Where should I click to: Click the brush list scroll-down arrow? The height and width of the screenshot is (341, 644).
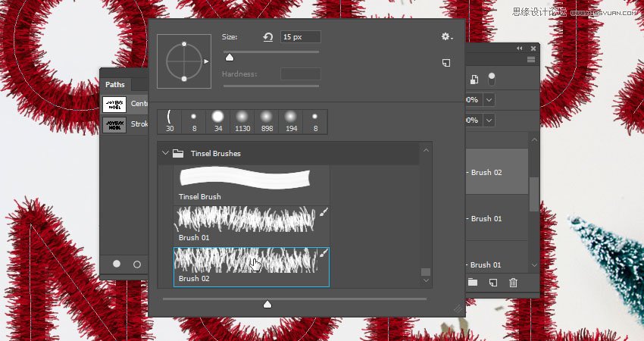click(426, 280)
